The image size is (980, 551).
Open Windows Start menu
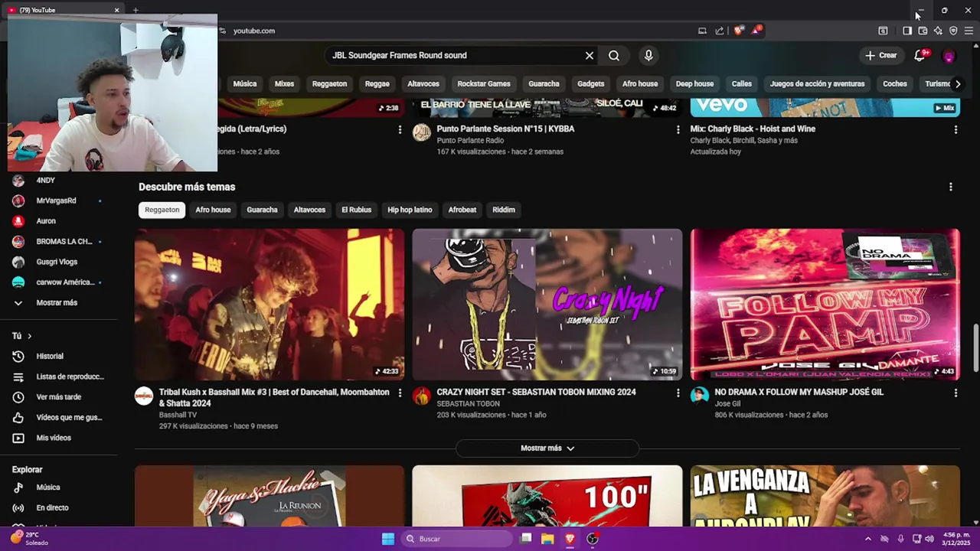click(388, 539)
